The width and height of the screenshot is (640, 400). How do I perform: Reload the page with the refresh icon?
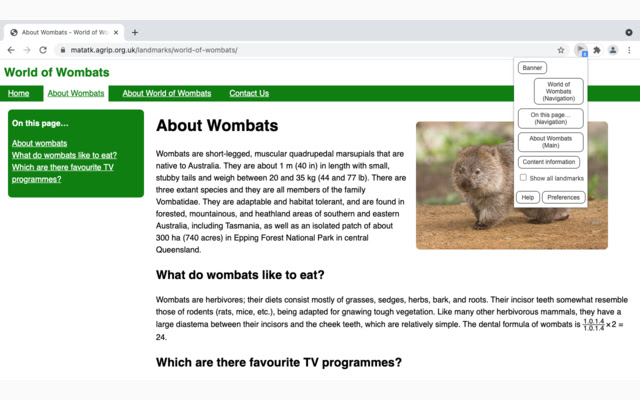(x=43, y=50)
